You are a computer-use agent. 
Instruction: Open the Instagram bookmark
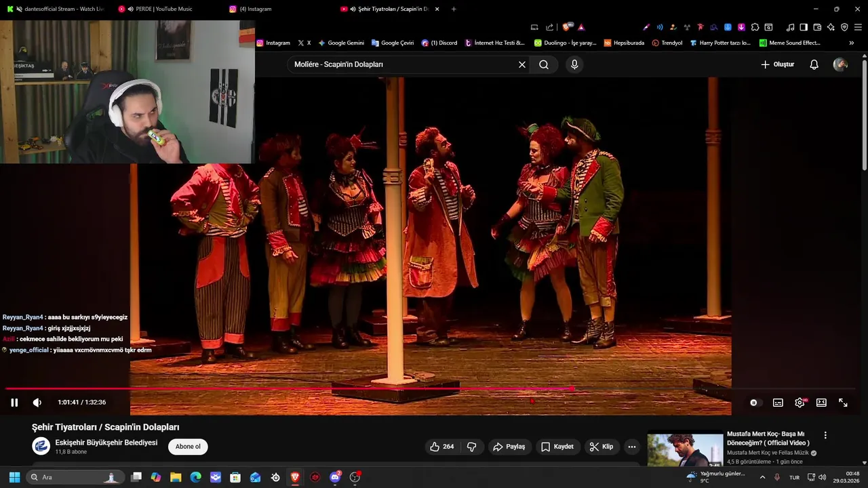click(x=273, y=43)
